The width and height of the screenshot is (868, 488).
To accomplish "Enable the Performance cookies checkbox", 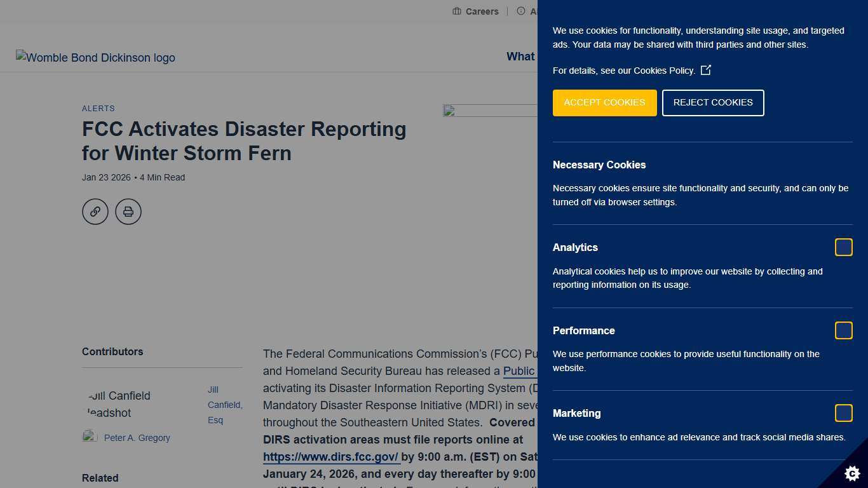I will [844, 330].
